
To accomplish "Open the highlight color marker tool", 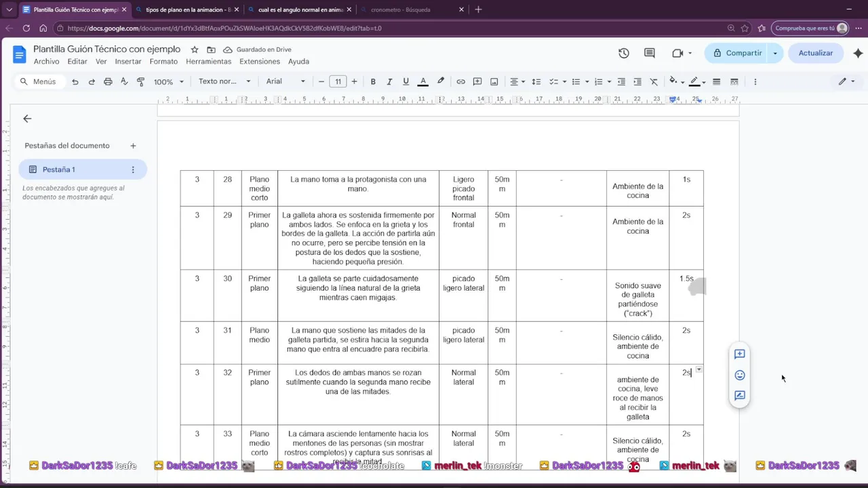I will pos(441,81).
